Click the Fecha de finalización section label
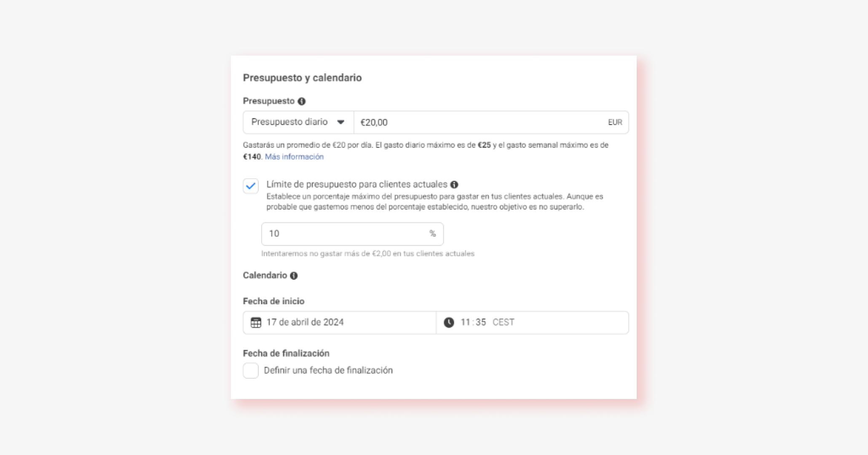 point(286,353)
